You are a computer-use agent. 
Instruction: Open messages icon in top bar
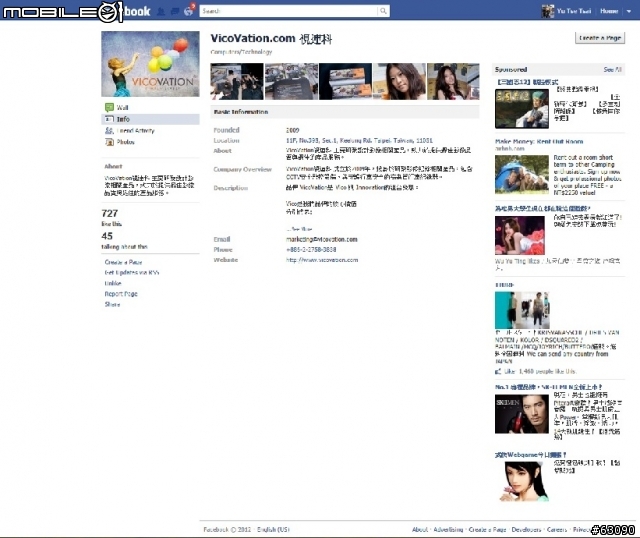pos(175,11)
